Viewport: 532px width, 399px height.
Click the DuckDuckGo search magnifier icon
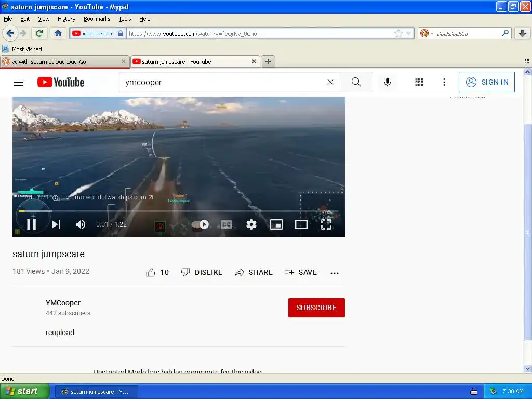(505, 33)
